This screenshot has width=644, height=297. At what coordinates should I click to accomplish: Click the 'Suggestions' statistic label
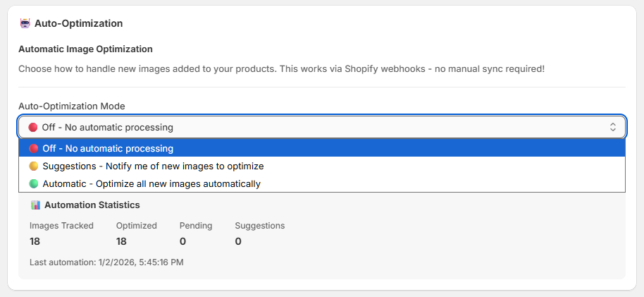[259, 226]
